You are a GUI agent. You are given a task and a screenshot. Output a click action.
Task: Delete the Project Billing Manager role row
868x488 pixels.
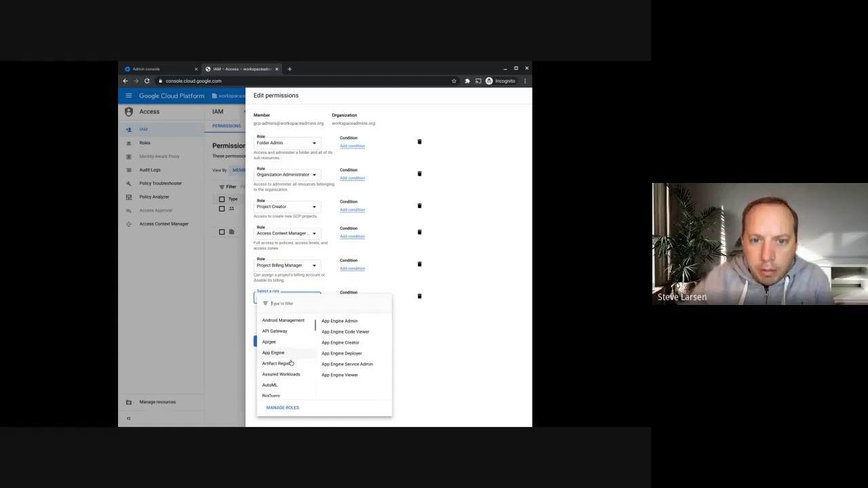(419, 264)
